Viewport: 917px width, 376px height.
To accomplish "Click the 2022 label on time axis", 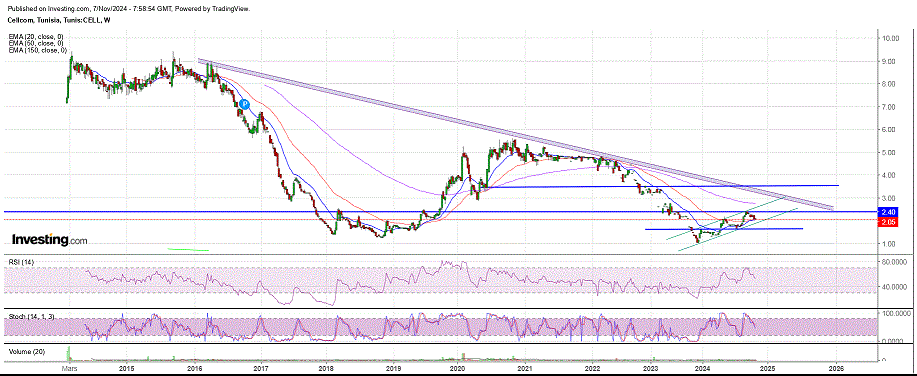I will pos(592,368).
